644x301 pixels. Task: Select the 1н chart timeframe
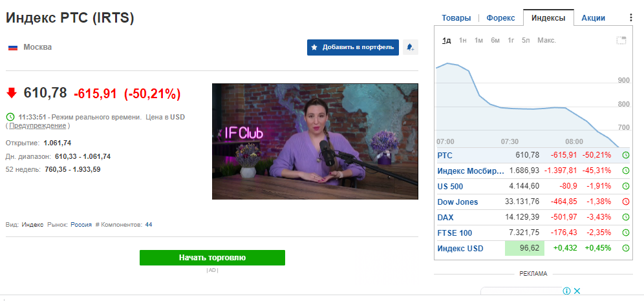(x=463, y=41)
